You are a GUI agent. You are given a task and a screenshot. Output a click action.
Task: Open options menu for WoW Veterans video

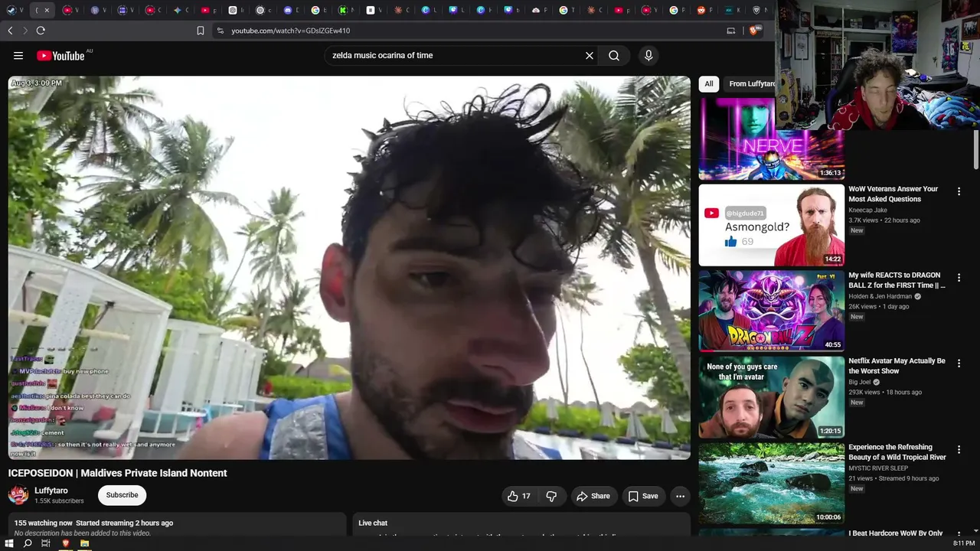pyautogui.click(x=959, y=191)
